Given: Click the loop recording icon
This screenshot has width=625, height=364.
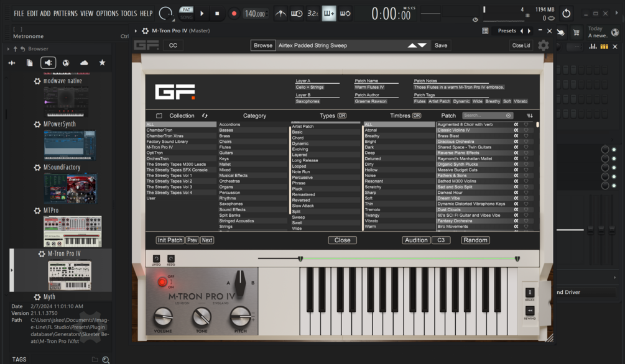Looking at the screenshot, I should (345, 14).
